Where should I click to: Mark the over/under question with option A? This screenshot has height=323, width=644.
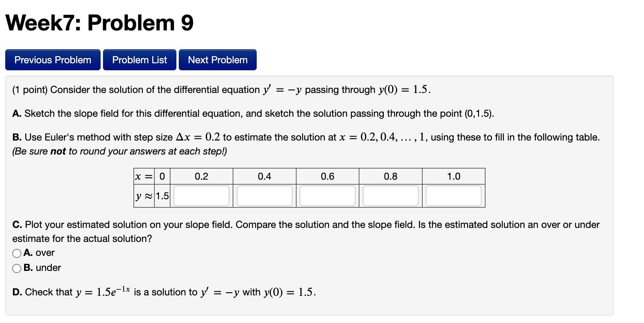pos(16,253)
